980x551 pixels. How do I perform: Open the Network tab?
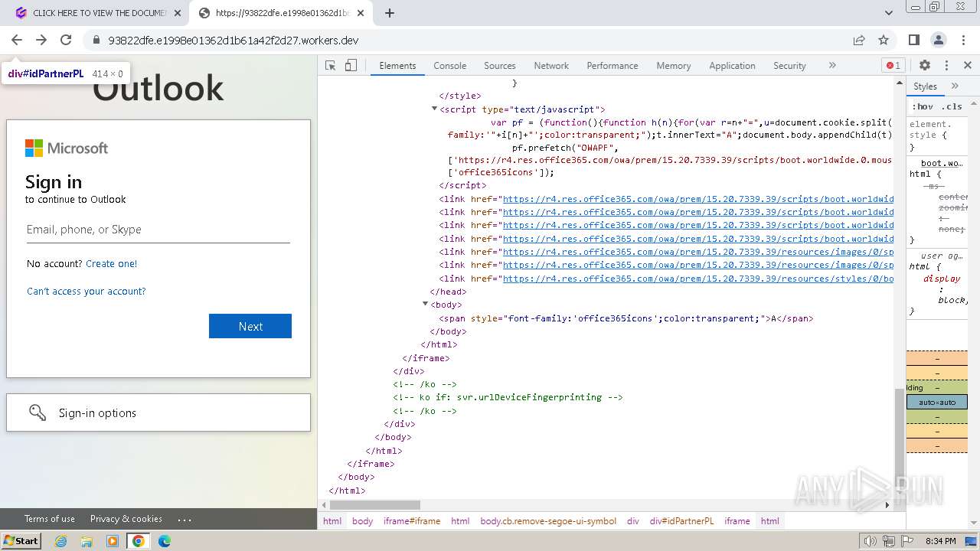[551, 66]
